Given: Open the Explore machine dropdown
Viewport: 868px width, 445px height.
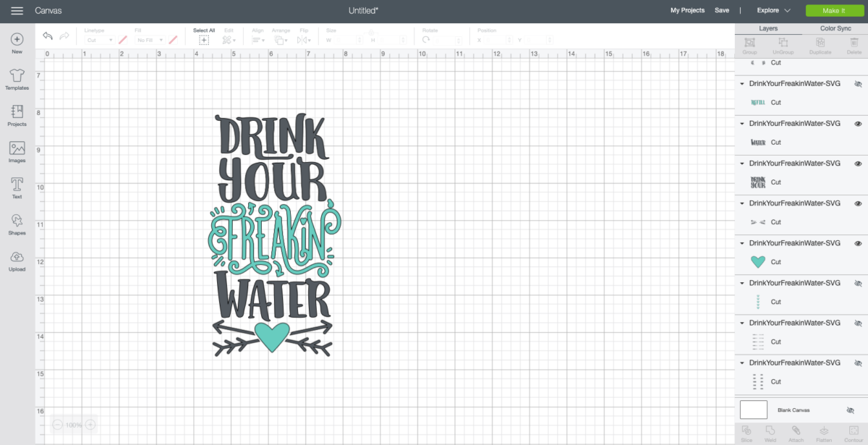Looking at the screenshot, I should pos(773,11).
